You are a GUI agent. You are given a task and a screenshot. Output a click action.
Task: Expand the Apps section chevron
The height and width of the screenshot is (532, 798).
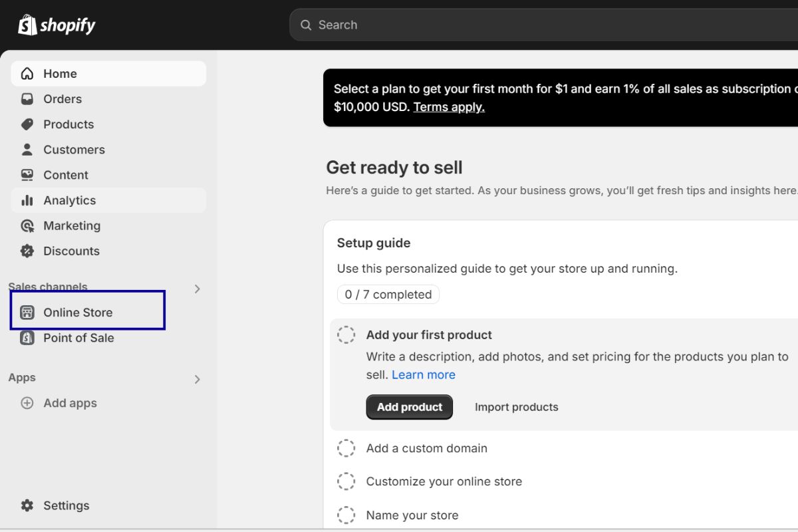click(197, 379)
